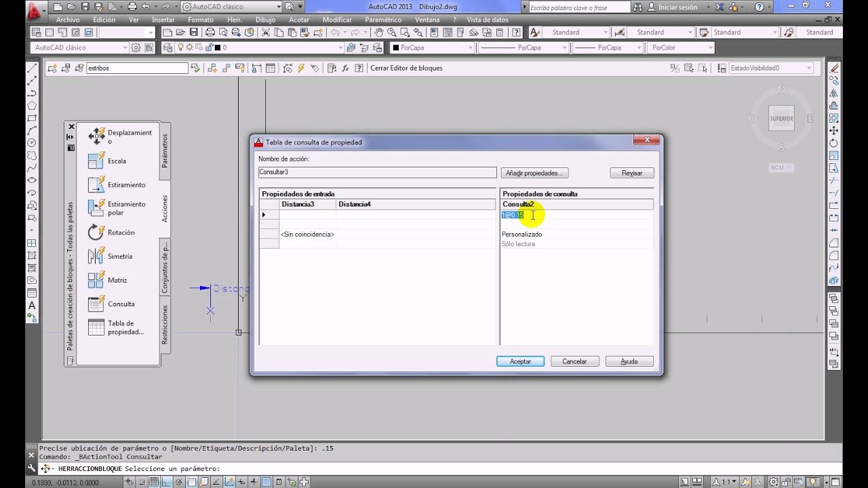The image size is (868, 488).
Task: Click the Block Table icon in editor toolbar
Action: pos(271,68)
